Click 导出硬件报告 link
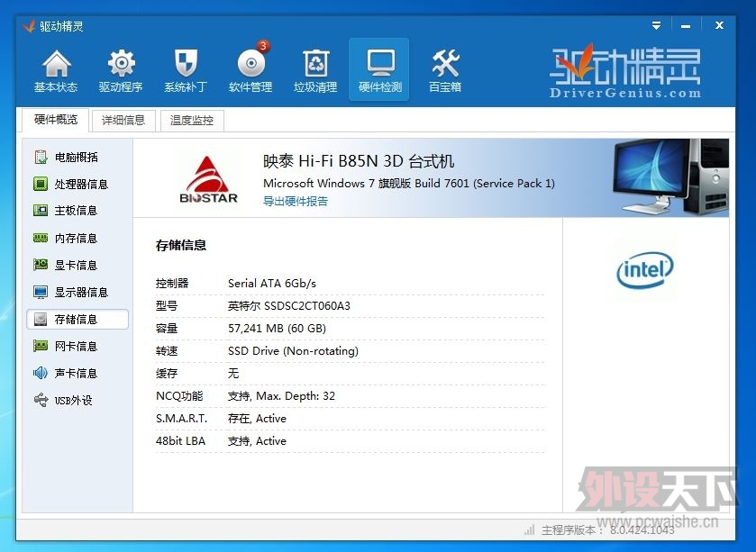 [296, 201]
